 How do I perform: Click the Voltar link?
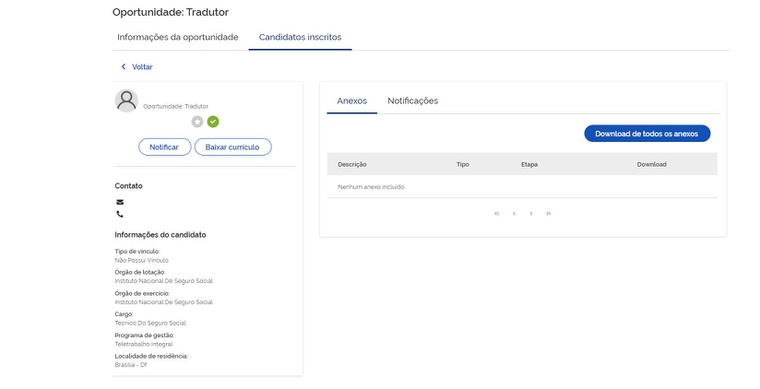(x=142, y=67)
